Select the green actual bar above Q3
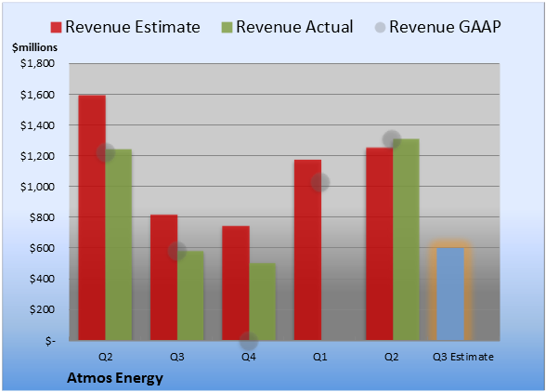 point(190,295)
